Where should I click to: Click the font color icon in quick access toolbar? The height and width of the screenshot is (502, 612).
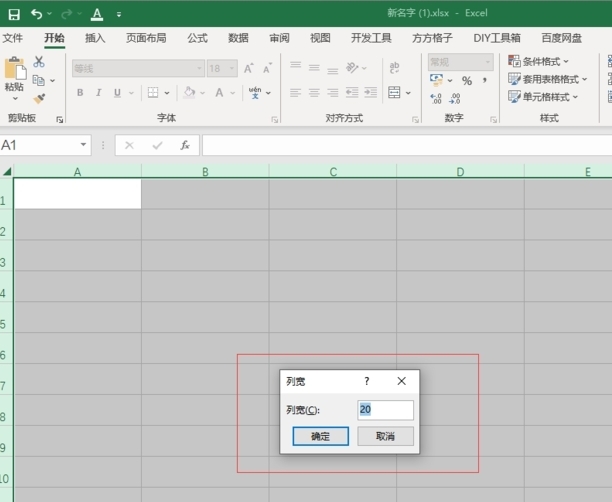97,14
